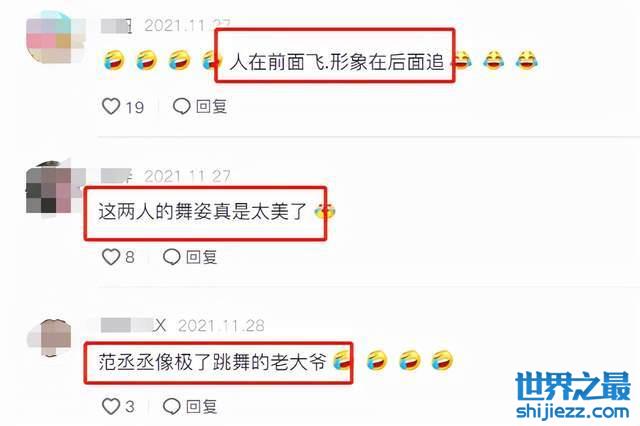Open the third commenter's round avatar

pyautogui.click(x=50, y=337)
